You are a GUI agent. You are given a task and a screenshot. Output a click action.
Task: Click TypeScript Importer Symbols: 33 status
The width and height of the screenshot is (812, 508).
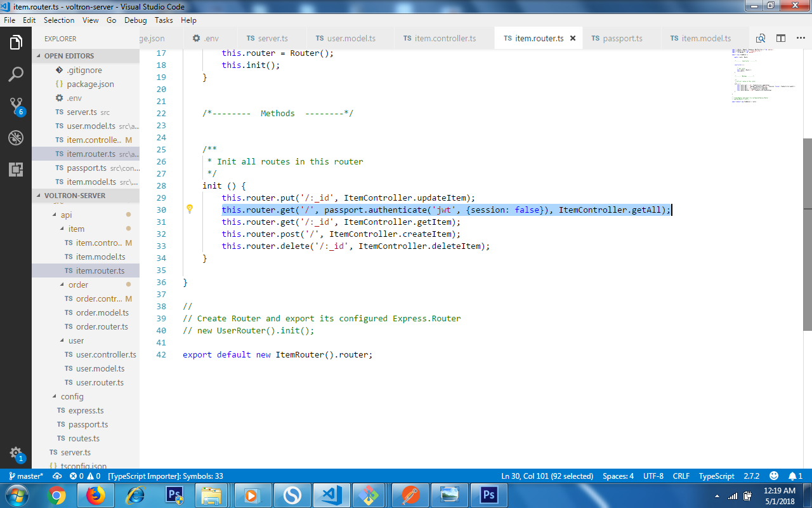166,476
